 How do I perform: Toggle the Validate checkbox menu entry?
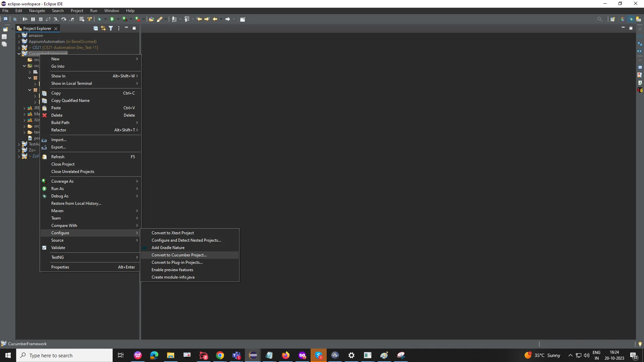[x=58, y=248]
